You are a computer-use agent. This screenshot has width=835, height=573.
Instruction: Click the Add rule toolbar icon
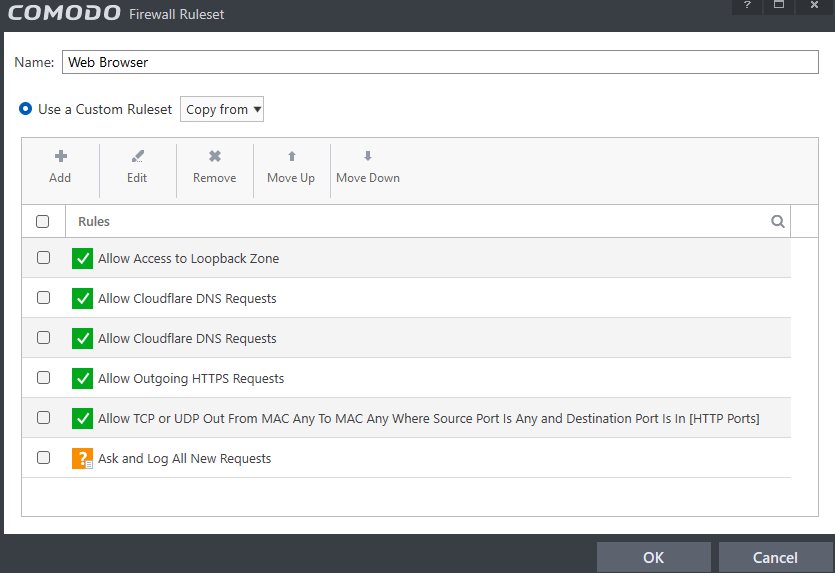point(61,156)
